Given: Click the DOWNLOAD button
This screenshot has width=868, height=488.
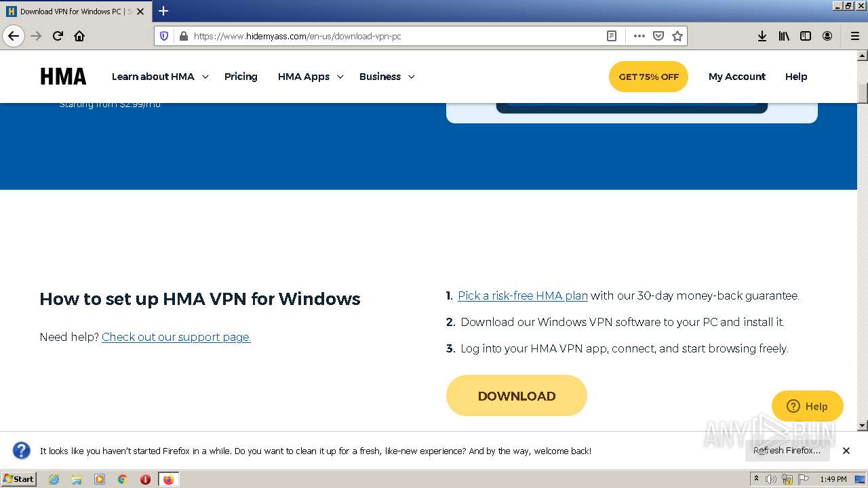Looking at the screenshot, I should coord(517,396).
